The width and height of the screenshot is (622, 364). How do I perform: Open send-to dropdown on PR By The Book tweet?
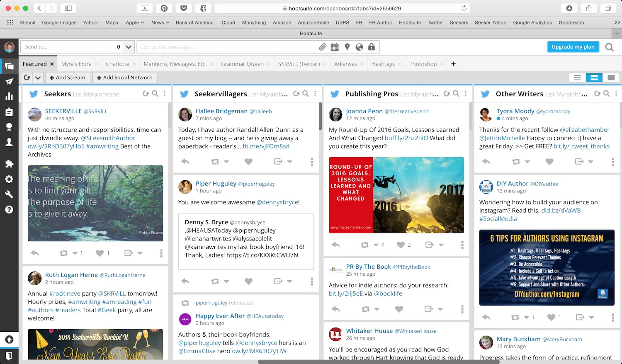440,309
